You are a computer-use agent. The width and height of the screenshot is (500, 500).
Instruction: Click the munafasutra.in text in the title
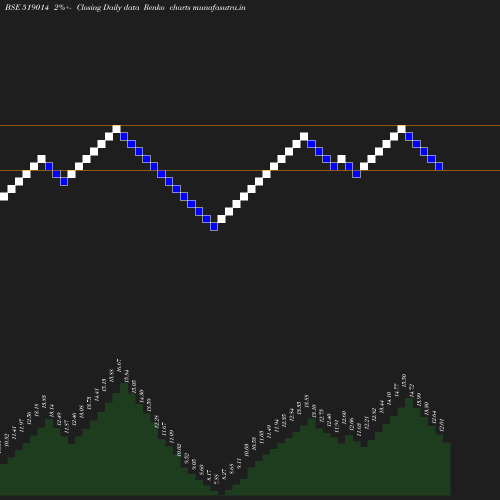pos(219,7)
